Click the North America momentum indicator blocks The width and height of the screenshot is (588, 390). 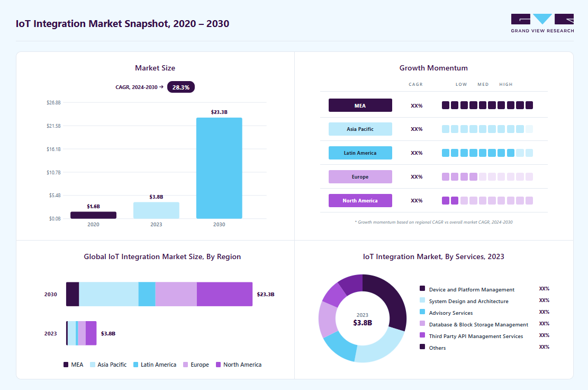487,200
